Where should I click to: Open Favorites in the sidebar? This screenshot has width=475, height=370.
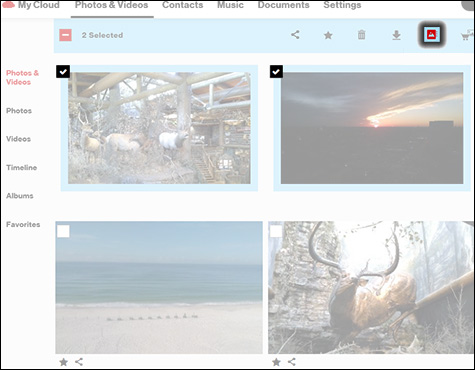pyautogui.click(x=23, y=224)
